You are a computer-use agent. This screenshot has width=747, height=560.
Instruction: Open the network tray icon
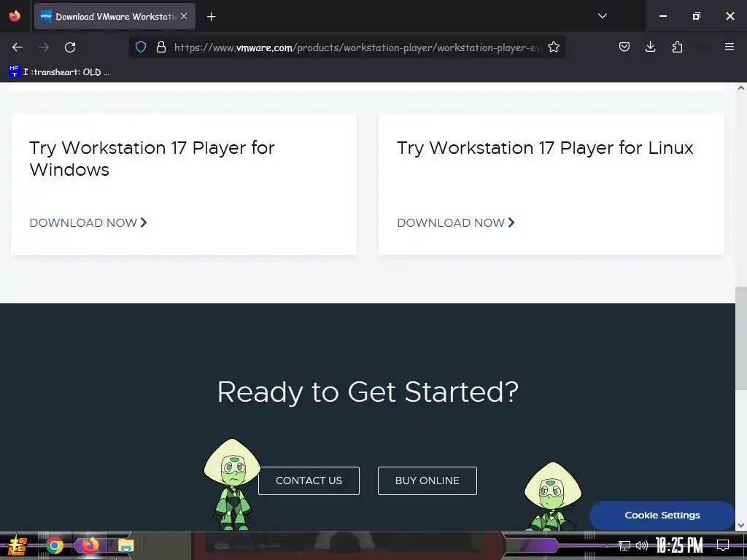pyautogui.click(x=624, y=545)
